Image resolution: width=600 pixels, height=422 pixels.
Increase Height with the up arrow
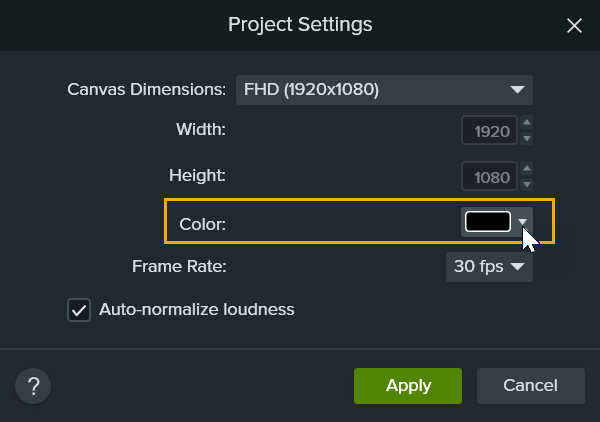pyautogui.click(x=527, y=170)
